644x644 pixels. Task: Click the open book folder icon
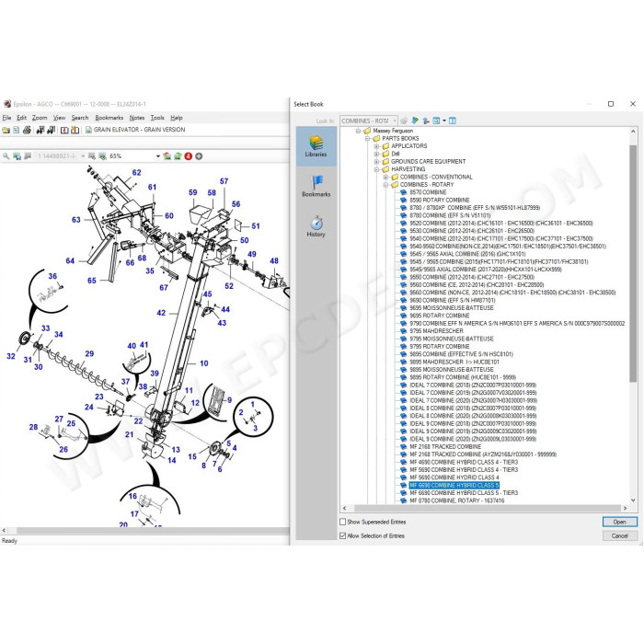click(6, 131)
